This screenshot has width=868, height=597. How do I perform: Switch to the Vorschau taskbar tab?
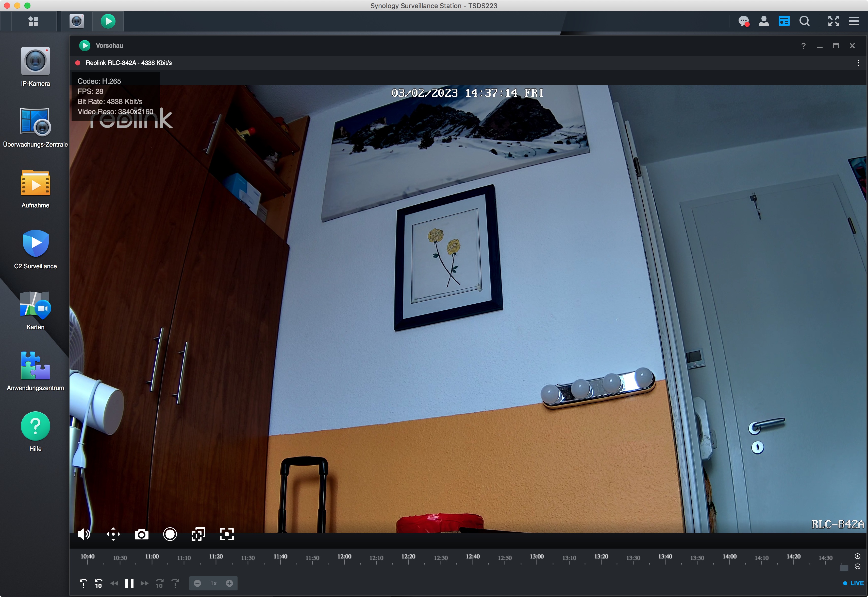coord(108,21)
